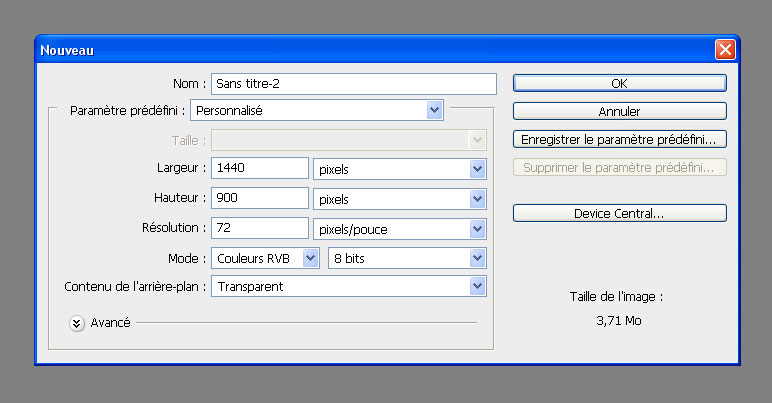Viewport: 772px width, 403px height.
Task: Click the Avancé label text
Action: tap(110, 323)
